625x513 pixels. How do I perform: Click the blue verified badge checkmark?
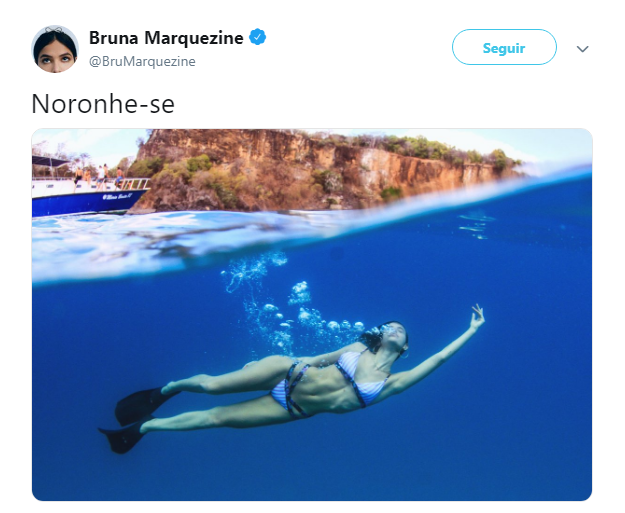[x=257, y=37]
